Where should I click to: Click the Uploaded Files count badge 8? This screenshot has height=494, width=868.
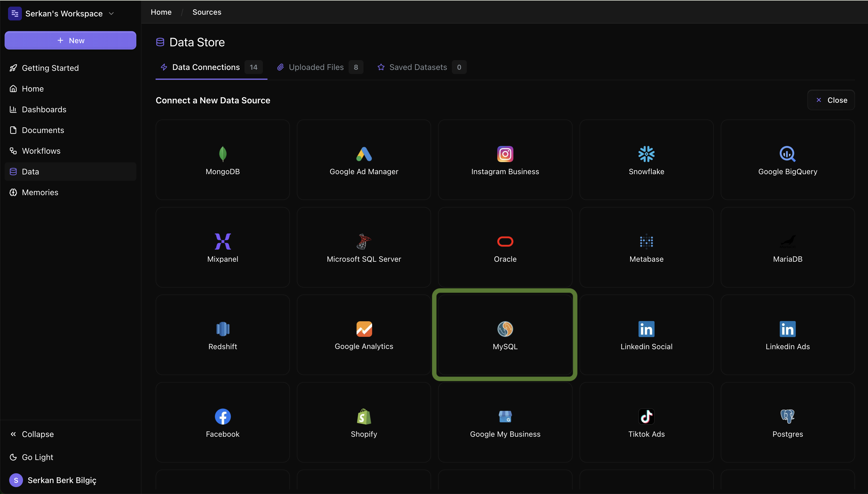click(x=356, y=67)
